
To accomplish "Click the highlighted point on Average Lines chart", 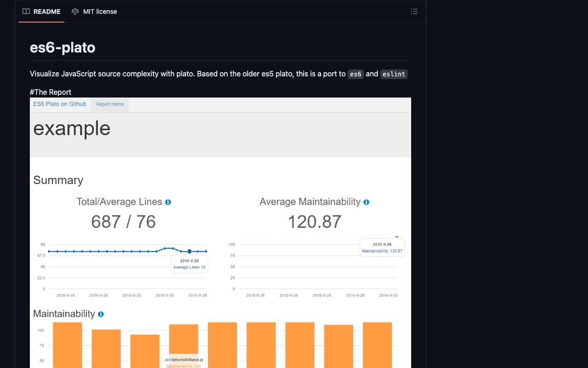I will (x=189, y=252).
